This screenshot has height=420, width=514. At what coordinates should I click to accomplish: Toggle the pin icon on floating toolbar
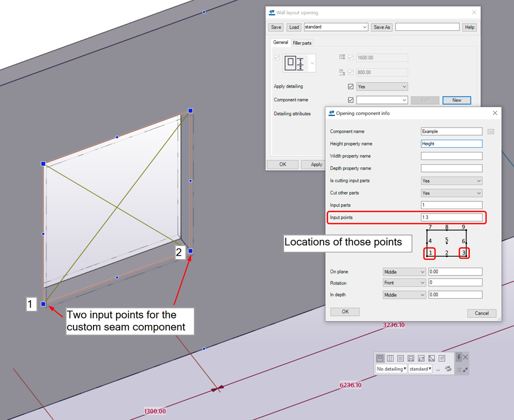(x=459, y=357)
